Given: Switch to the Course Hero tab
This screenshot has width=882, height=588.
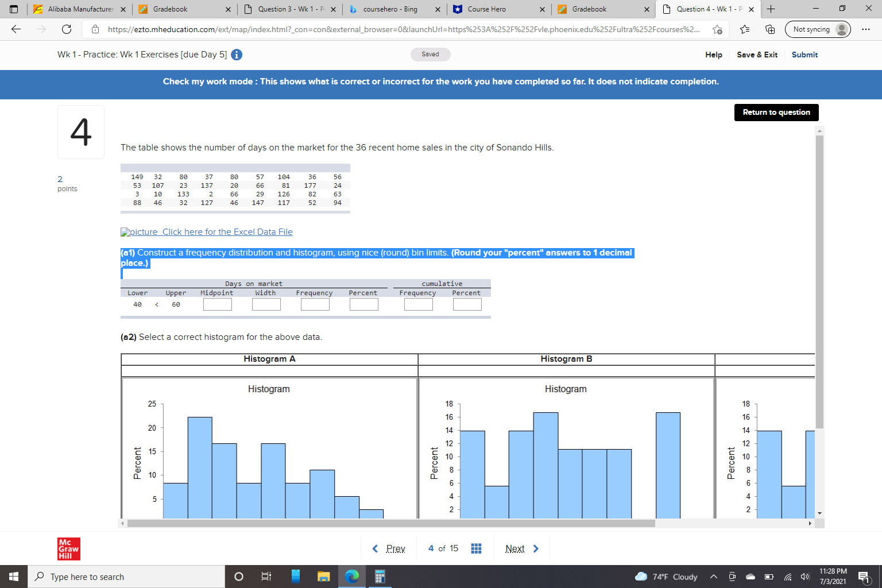Looking at the screenshot, I should point(498,9).
